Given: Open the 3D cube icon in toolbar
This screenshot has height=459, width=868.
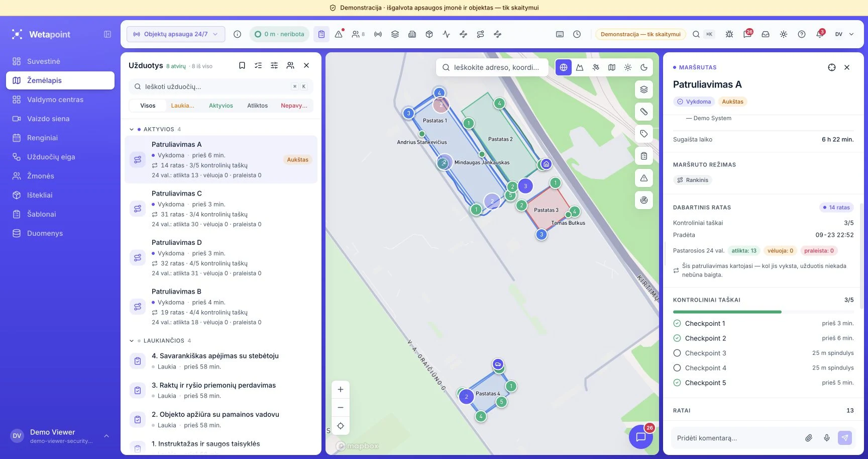Looking at the screenshot, I should point(429,34).
